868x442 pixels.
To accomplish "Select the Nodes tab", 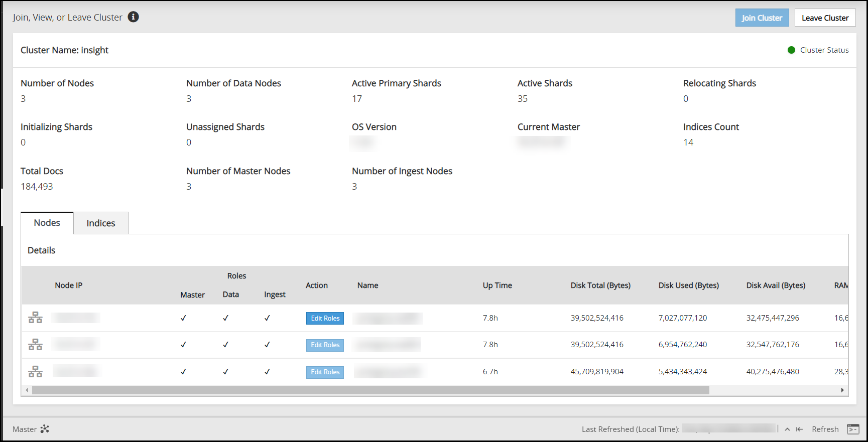I will tap(47, 223).
